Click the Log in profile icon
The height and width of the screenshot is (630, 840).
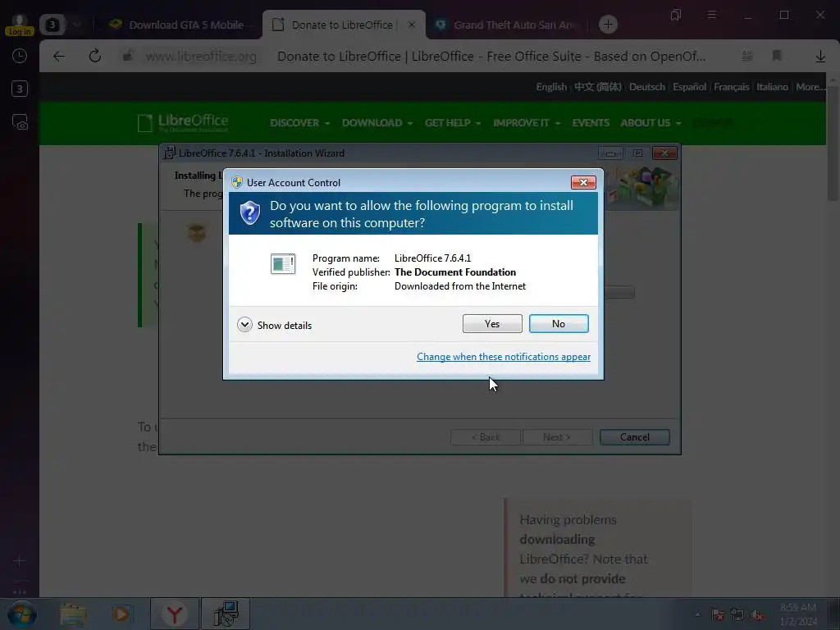tap(20, 24)
